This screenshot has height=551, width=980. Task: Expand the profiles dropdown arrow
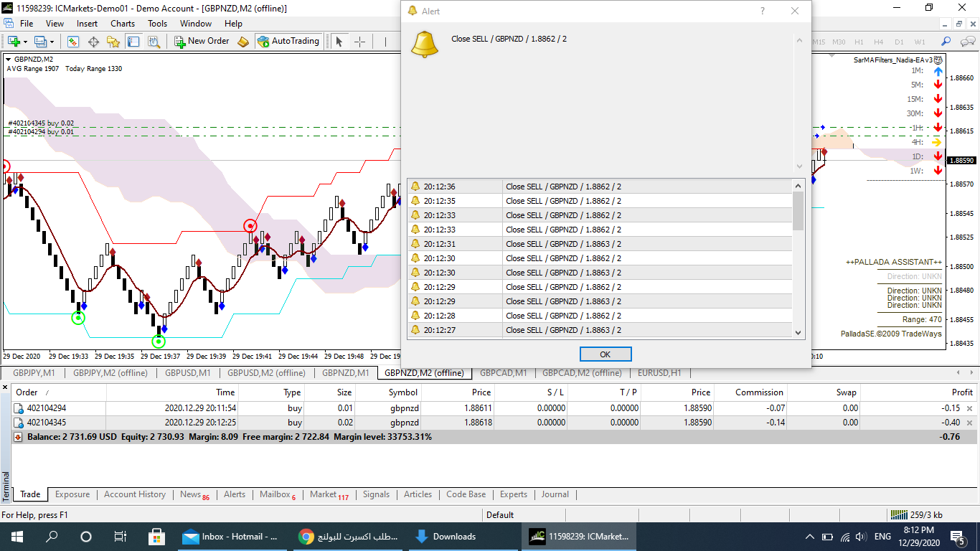[x=52, y=42]
